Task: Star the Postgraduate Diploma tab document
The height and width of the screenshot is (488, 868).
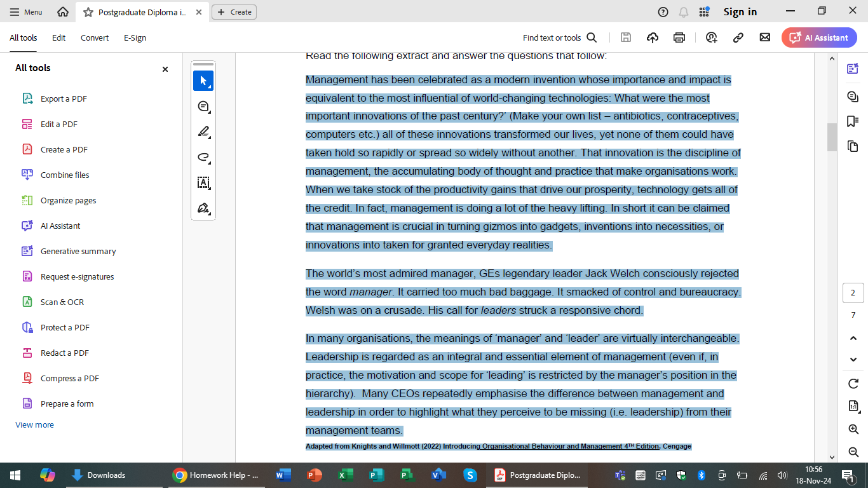Action: coord(88,12)
